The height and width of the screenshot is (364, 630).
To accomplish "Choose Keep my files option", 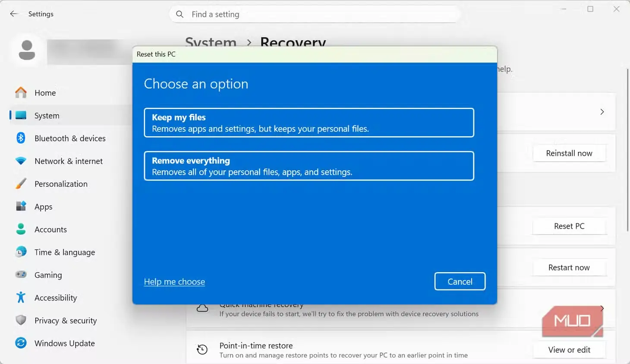I will click(309, 123).
